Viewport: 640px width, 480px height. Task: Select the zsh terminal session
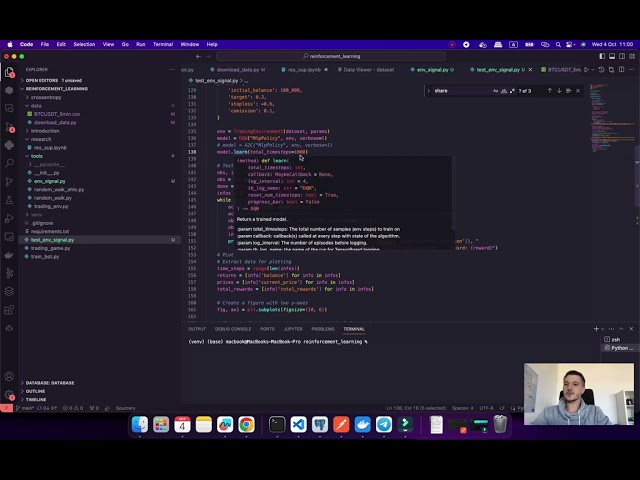coord(618,339)
